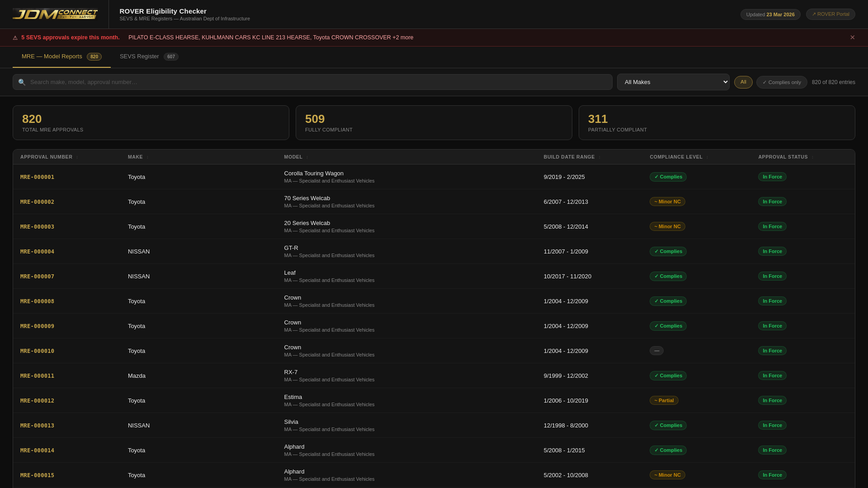Dismiss the SEVS expiry alert banner
This screenshot has height=488, width=868.
tap(852, 38)
